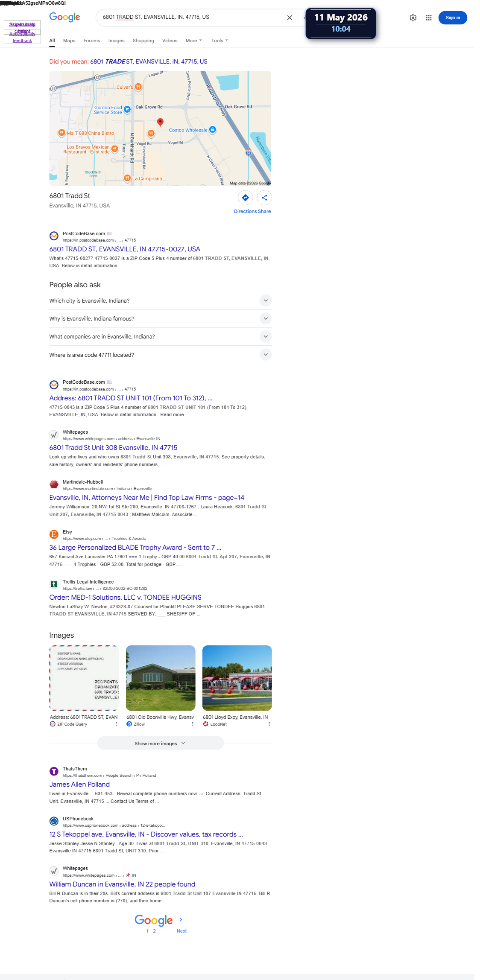Open the 12 S Tekoppel ave USPhonebook result

coord(146,834)
